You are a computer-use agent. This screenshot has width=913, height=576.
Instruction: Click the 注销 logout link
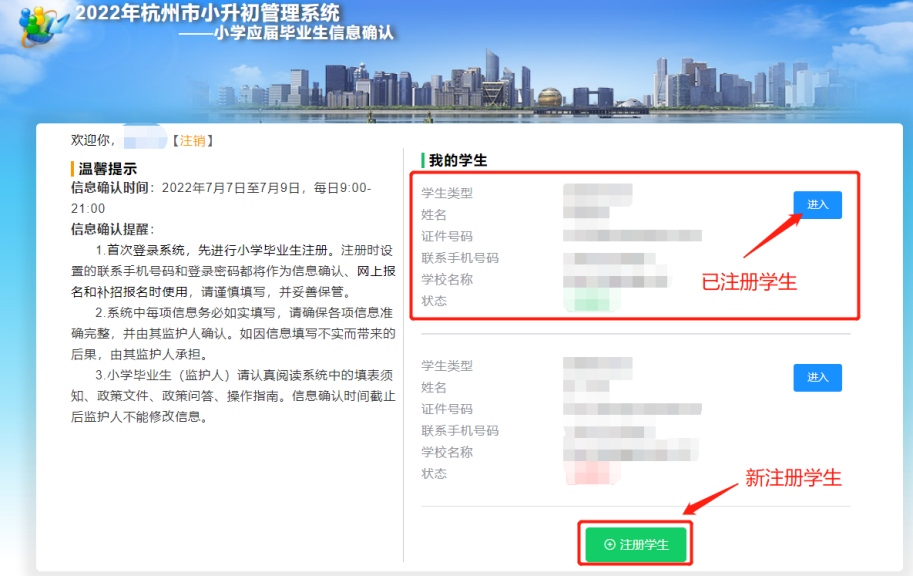tap(192, 141)
